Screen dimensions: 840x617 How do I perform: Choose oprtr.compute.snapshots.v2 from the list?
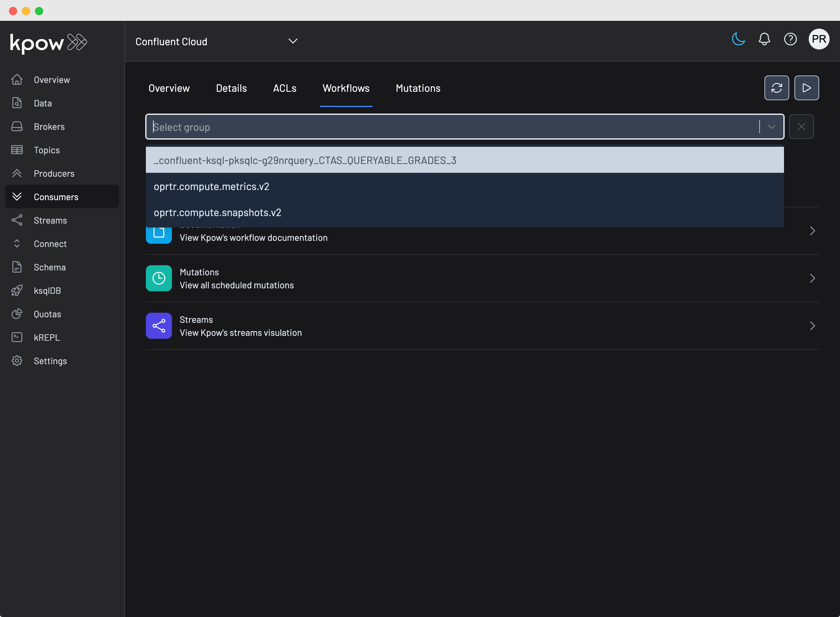click(217, 213)
